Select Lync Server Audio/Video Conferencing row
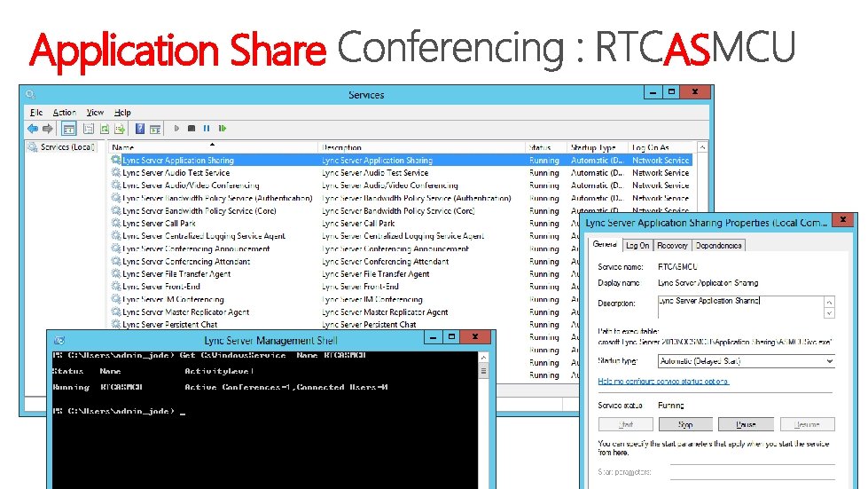The width and height of the screenshot is (868, 489). click(401, 185)
